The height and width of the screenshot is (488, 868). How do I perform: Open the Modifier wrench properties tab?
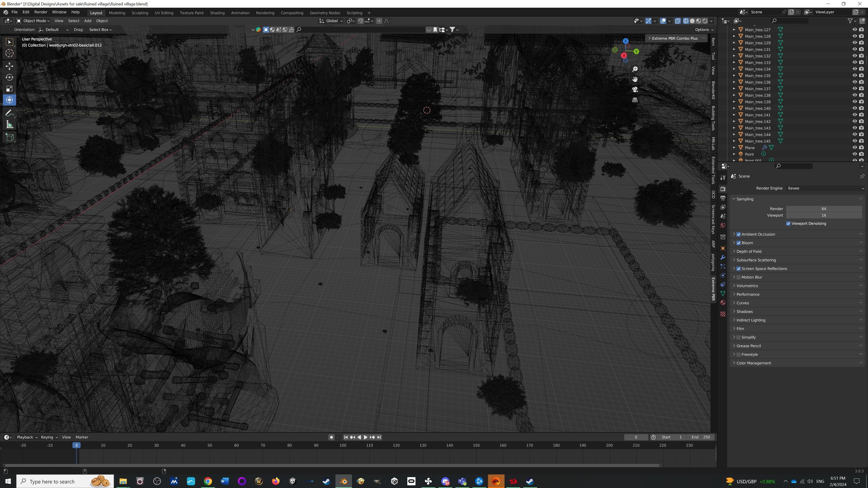click(723, 258)
